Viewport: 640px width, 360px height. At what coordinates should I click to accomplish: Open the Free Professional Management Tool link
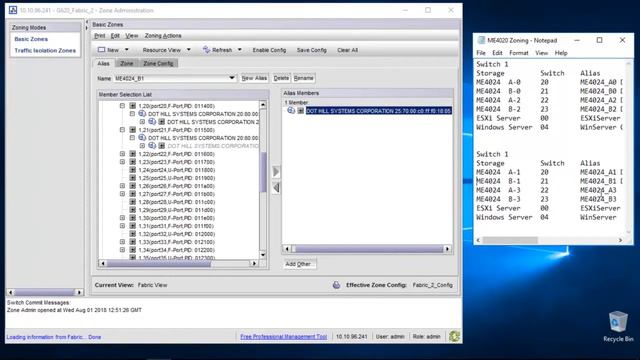click(284, 337)
